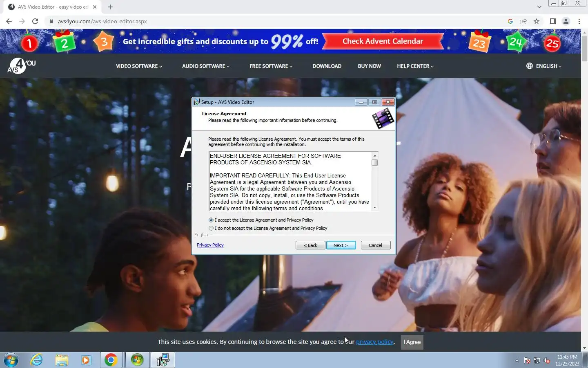Image resolution: width=588 pixels, height=368 pixels.
Task: Reload the avs4you page
Action: pyautogui.click(x=35, y=21)
